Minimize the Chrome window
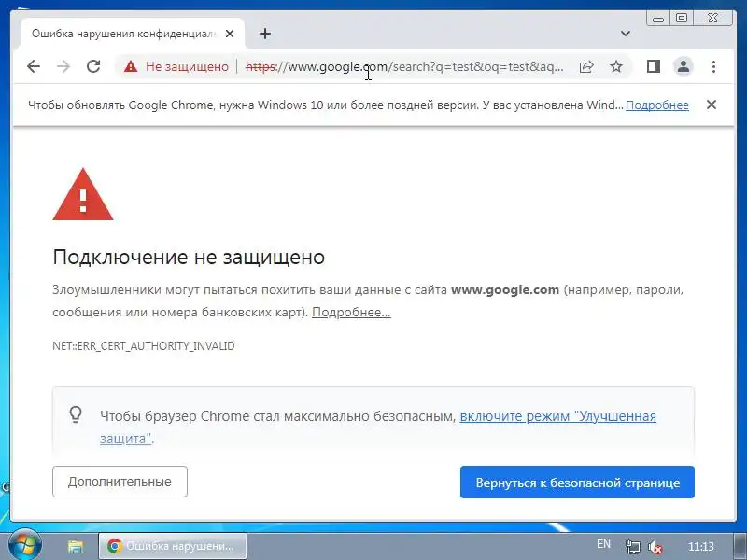 tap(658, 19)
